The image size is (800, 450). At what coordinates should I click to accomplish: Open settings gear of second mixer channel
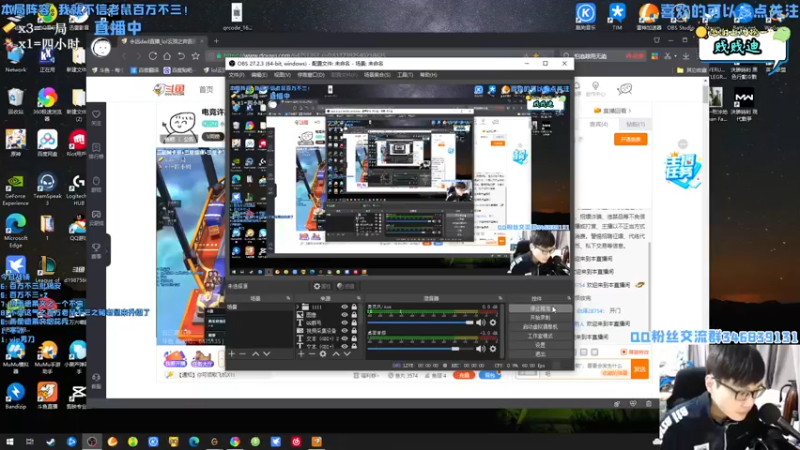[x=493, y=349]
